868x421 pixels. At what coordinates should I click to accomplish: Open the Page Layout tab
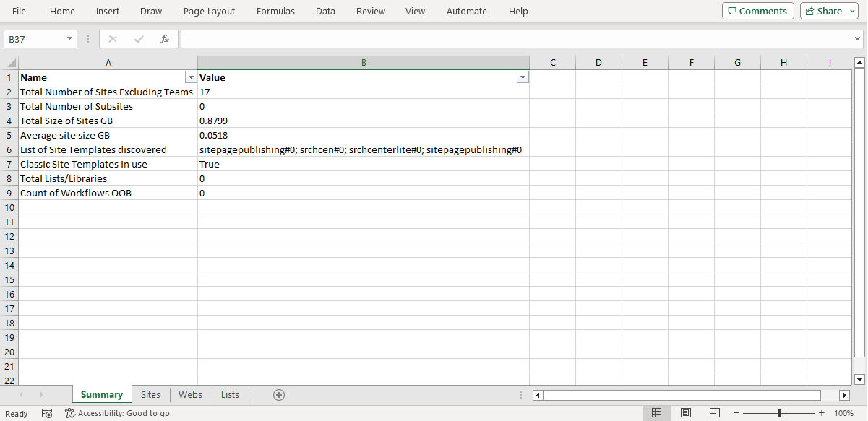(209, 11)
